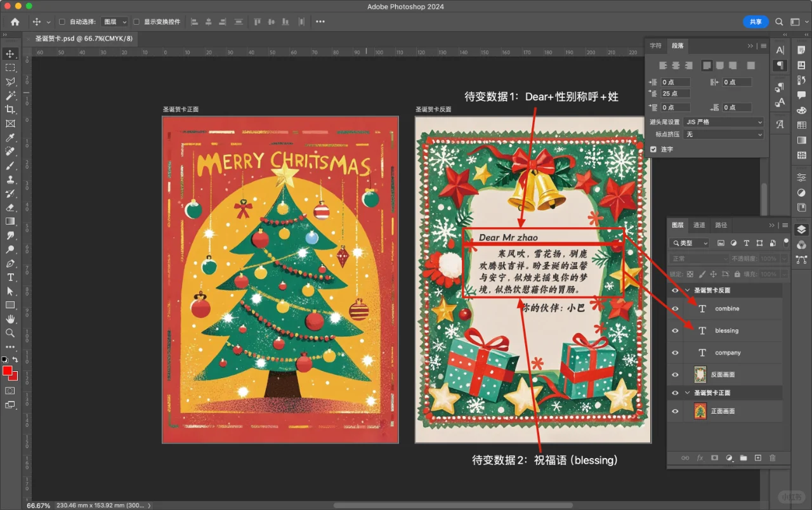This screenshot has width=812, height=510.
Task: Enable the 自动选择 checkbox
Action: pyautogui.click(x=62, y=22)
